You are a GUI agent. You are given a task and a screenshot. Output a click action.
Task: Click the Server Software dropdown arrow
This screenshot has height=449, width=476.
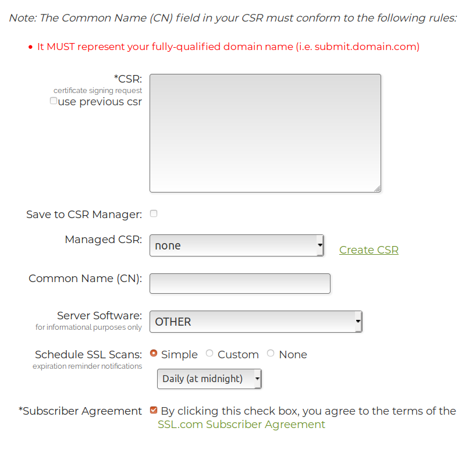point(358,322)
